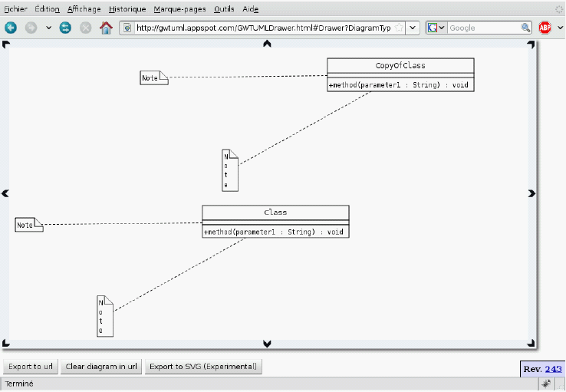The image size is (566, 392).
Task: Click the Reload page icon
Action: tap(66, 28)
